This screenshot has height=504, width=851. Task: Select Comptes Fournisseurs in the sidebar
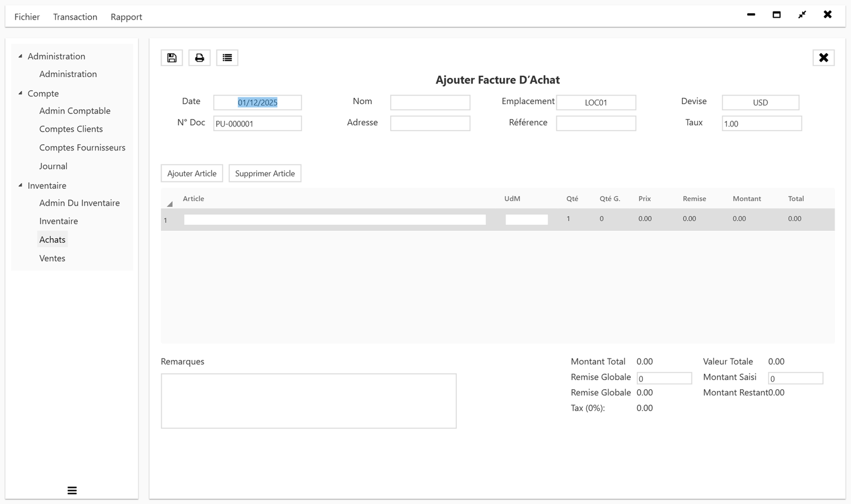(82, 147)
